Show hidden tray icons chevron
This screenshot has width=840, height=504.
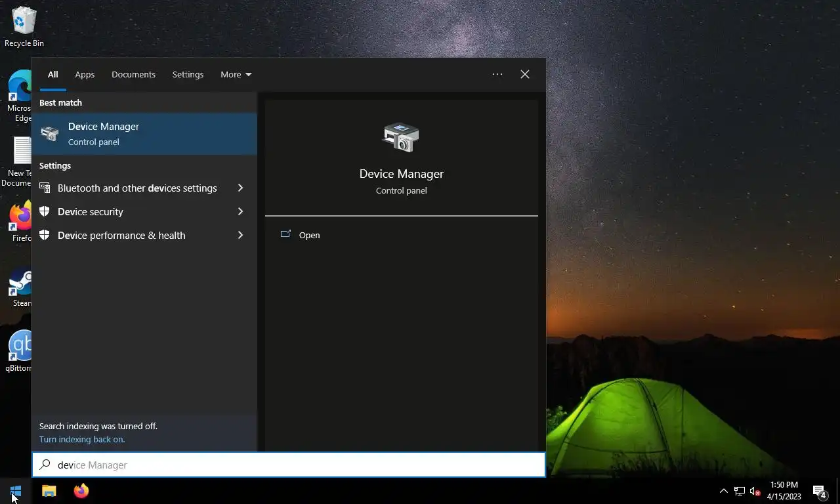pos(723,491)
